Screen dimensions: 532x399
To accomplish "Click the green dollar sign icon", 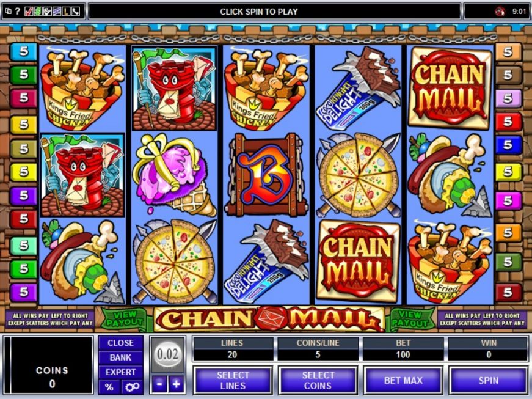I will [x=38, y=12].
